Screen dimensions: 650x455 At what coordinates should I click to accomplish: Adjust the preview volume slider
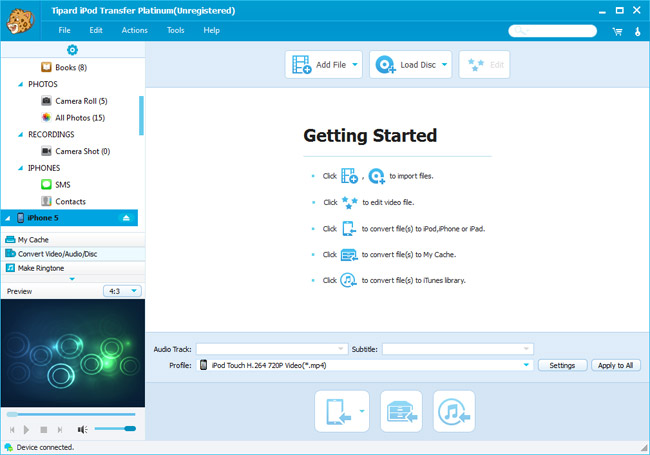point(115,428)
